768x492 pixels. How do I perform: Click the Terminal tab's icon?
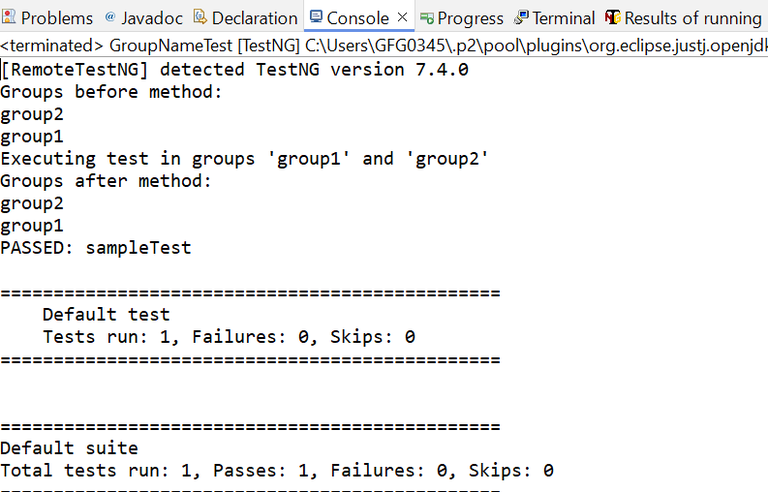click(521, 18)
